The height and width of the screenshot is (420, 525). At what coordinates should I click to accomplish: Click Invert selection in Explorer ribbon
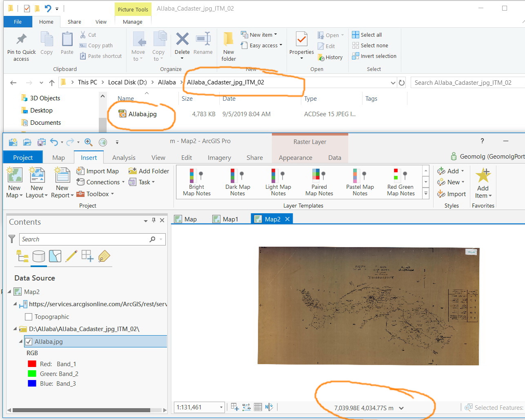coord(374,56)
